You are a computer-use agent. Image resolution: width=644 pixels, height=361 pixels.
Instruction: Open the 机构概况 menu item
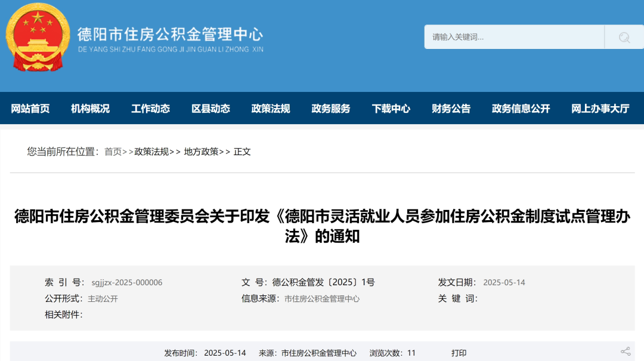point(90,109)
